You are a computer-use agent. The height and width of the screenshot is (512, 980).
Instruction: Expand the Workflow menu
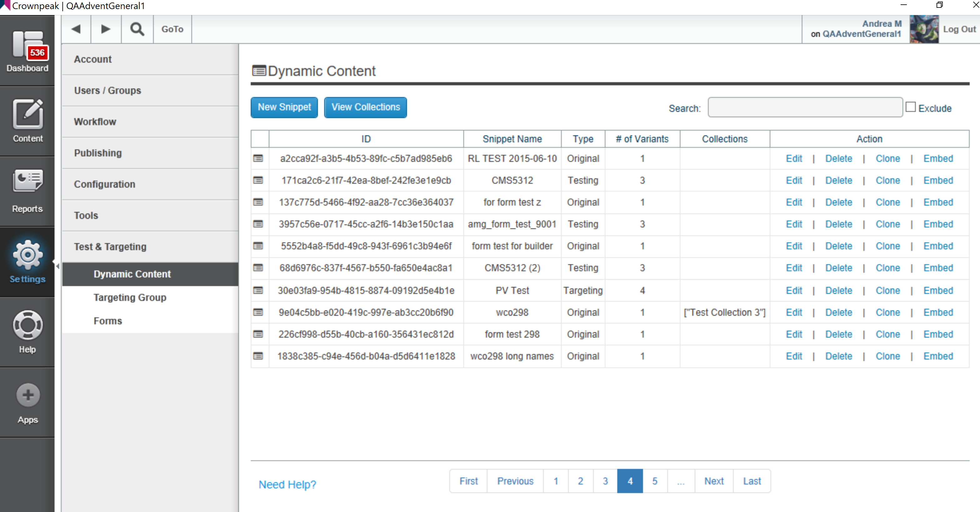coord(150,122)
